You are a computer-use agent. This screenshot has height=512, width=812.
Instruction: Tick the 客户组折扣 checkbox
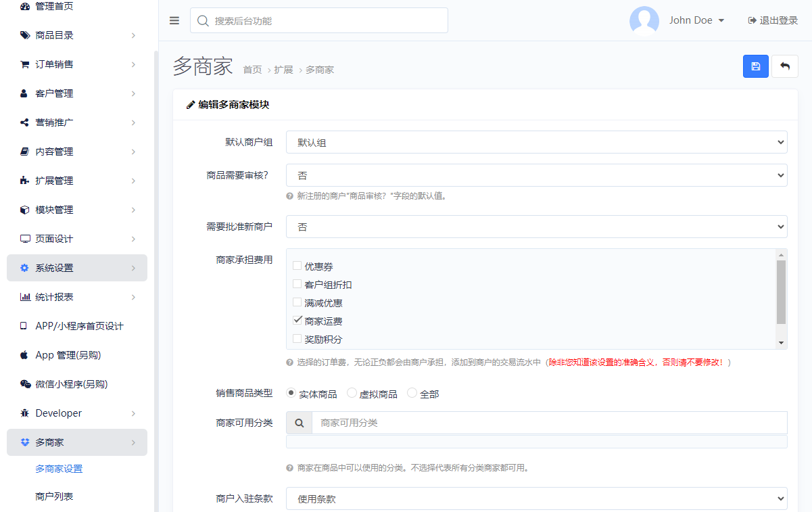click(297, 284)
